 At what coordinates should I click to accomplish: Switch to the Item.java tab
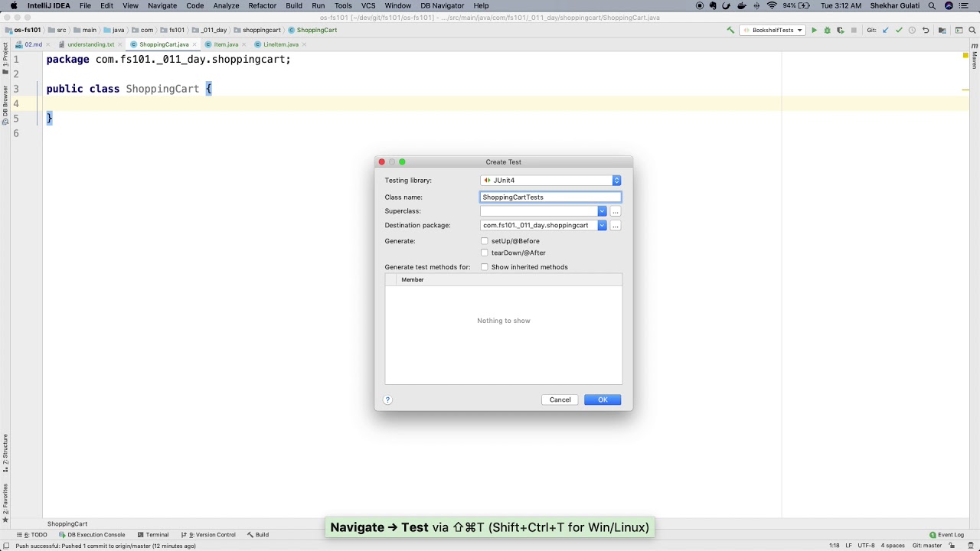[x=226, y=44]
